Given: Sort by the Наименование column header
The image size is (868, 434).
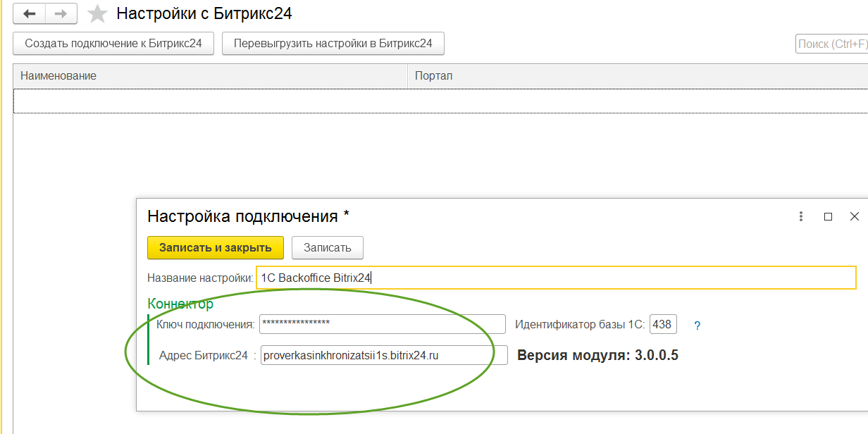Looking at the screenshot, I should coord(210,76).
